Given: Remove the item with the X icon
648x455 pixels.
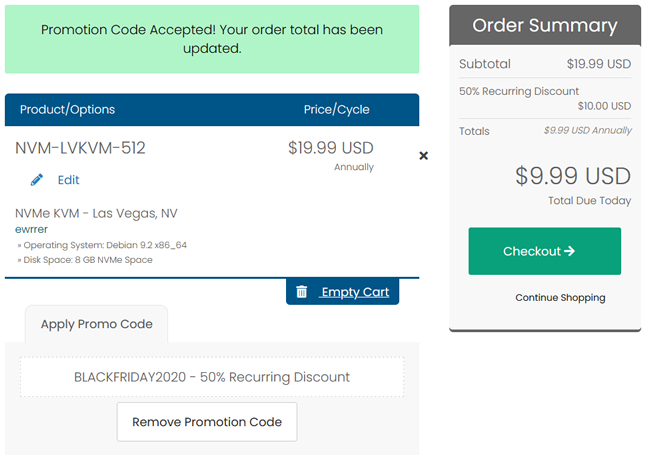Looking at the screenshot, I should (x=423, y=156).
